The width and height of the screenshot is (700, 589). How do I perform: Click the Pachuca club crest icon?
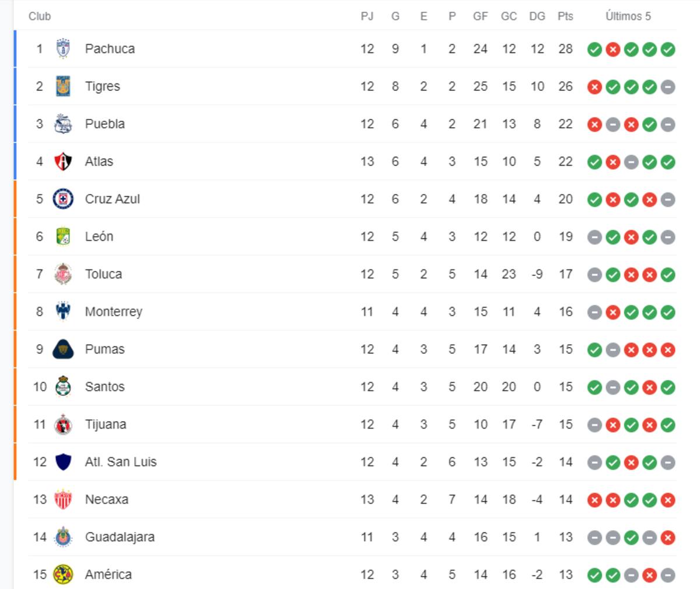click(63, 49)
